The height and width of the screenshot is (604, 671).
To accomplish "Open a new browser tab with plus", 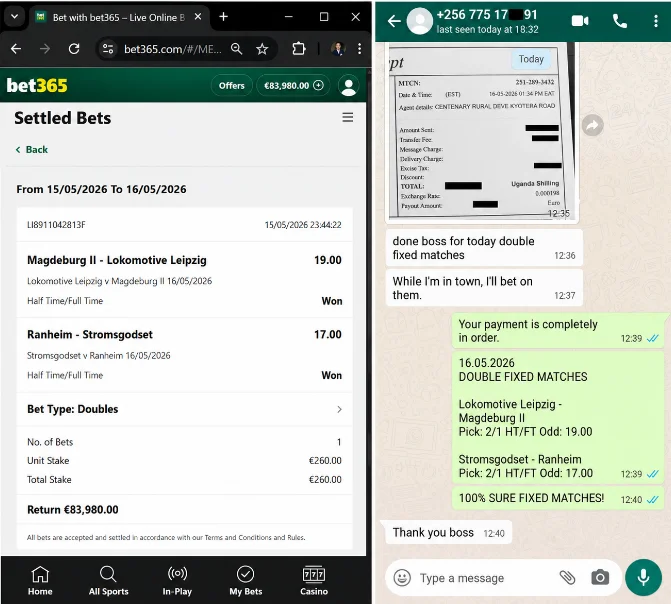I will [223, 17].
